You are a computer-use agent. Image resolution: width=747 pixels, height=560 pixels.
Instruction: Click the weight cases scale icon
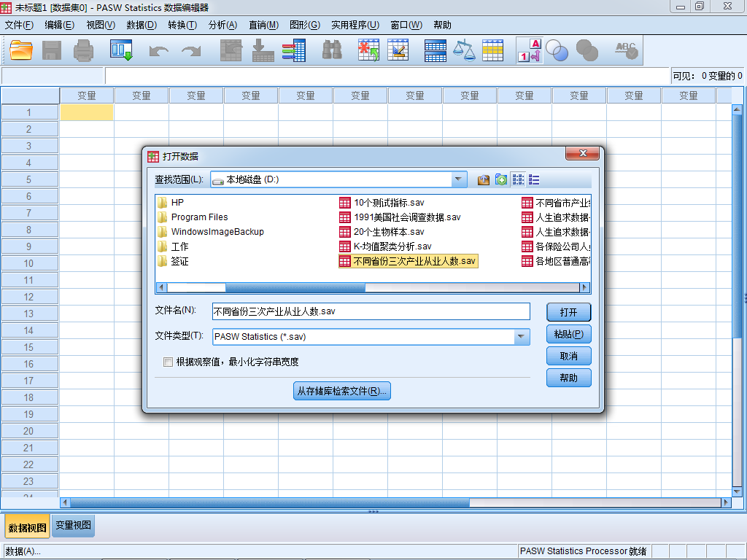point(464,50)
